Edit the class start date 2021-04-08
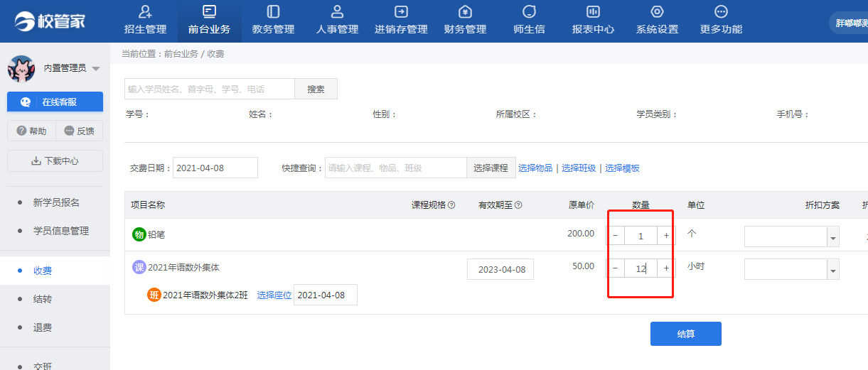Screen dimensions: 868x370 point(325,295)
